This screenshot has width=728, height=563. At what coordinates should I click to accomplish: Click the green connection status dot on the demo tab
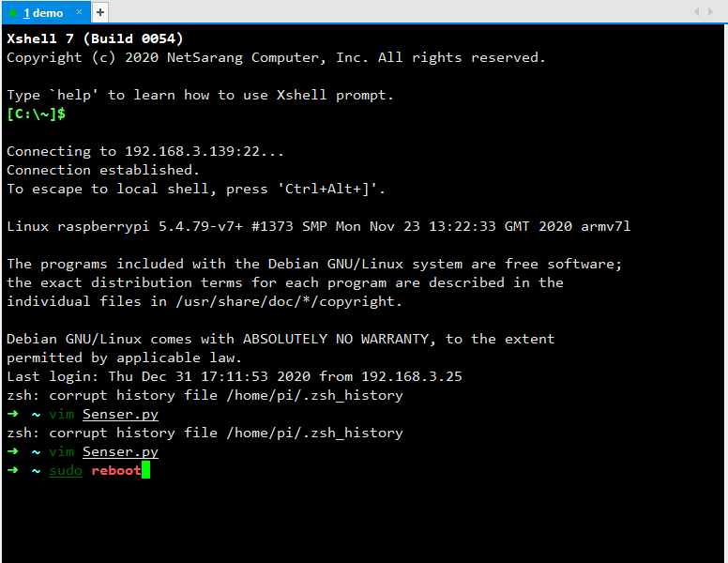(13, 13)
